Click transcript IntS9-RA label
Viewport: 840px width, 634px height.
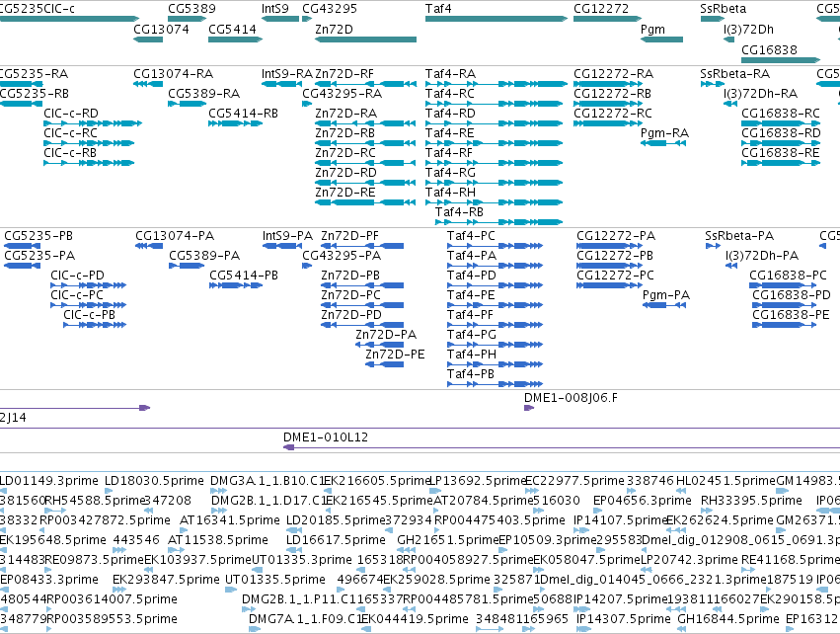click(286, 73)
